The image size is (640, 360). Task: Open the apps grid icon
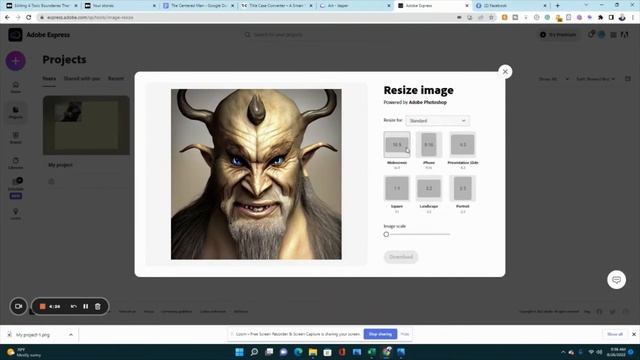pos(613,35)
